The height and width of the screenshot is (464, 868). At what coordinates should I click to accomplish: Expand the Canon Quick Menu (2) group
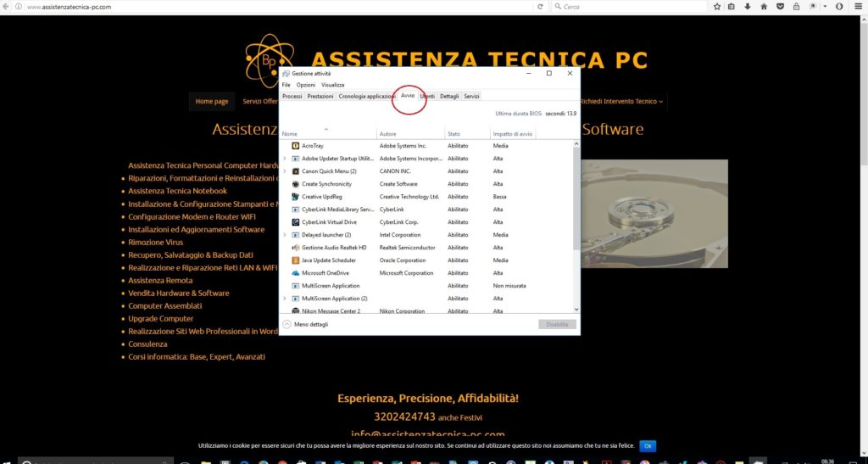pyautogui.click(x=285, y=171)
